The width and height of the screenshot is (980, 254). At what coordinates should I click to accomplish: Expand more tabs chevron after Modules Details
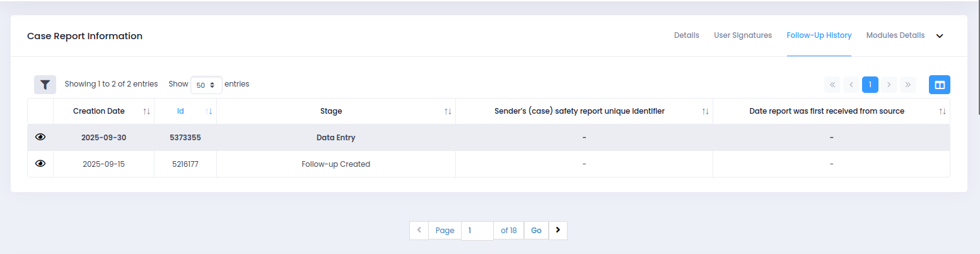[940, 36]
